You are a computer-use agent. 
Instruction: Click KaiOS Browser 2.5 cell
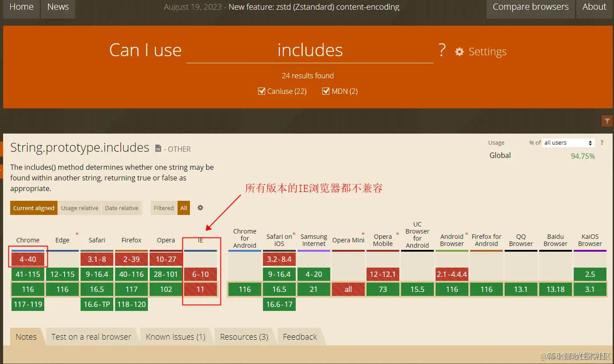(x=590, y=274)
